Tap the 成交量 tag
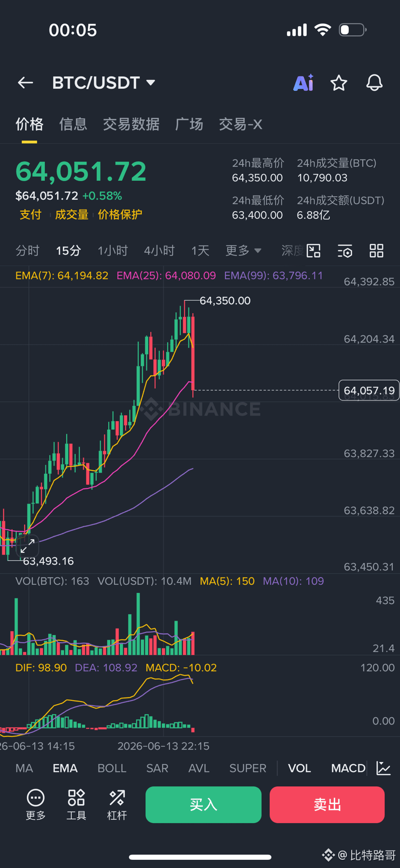Viewport: 400px width, 868px height. [x=71, y=215]
